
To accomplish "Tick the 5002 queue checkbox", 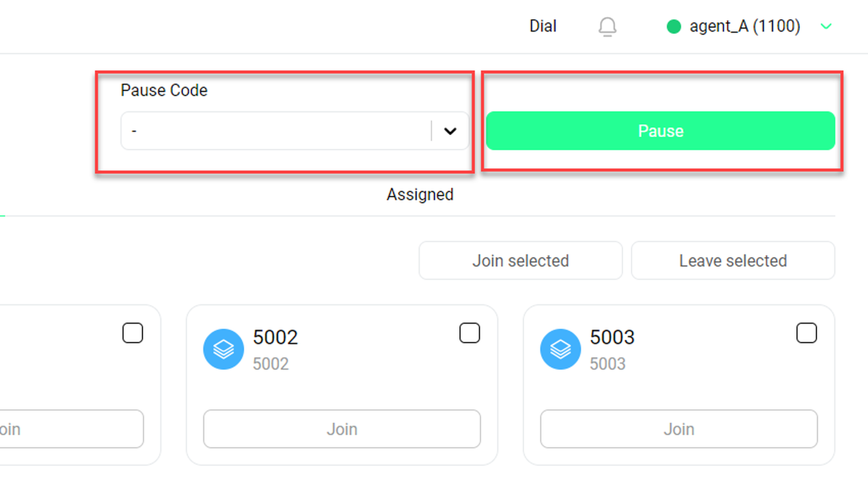I will [470, 333].
